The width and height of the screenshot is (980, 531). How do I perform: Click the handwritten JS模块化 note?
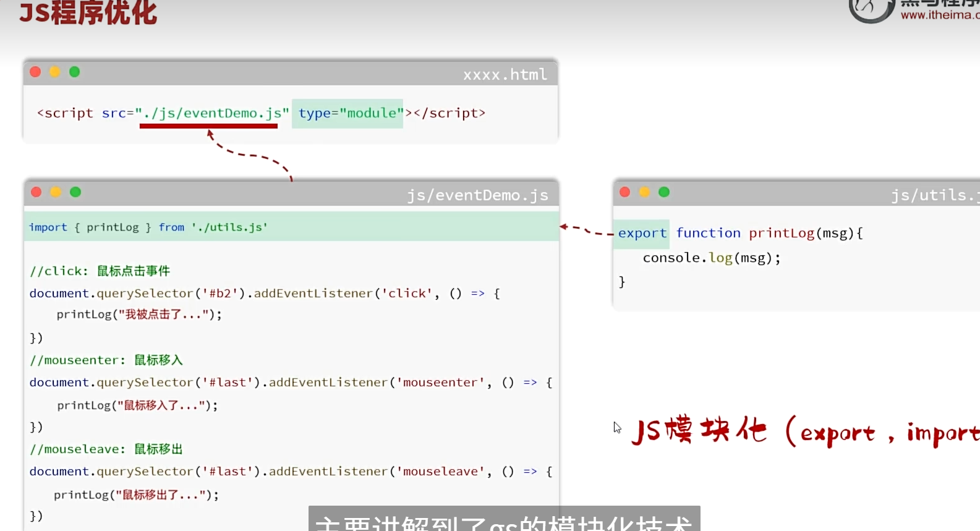click(806, 431)
